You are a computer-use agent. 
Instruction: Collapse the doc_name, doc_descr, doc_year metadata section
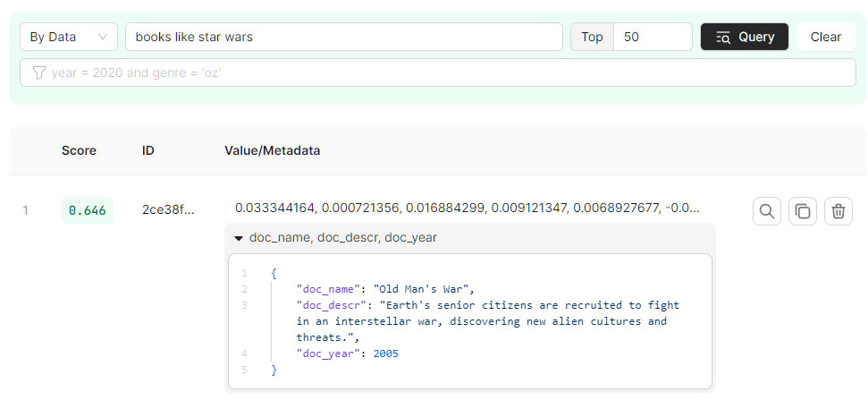click(x=239, y=238)
